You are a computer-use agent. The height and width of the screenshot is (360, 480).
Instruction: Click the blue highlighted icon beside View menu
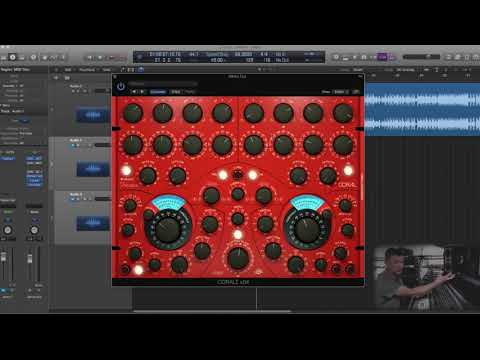coord(141,70)
